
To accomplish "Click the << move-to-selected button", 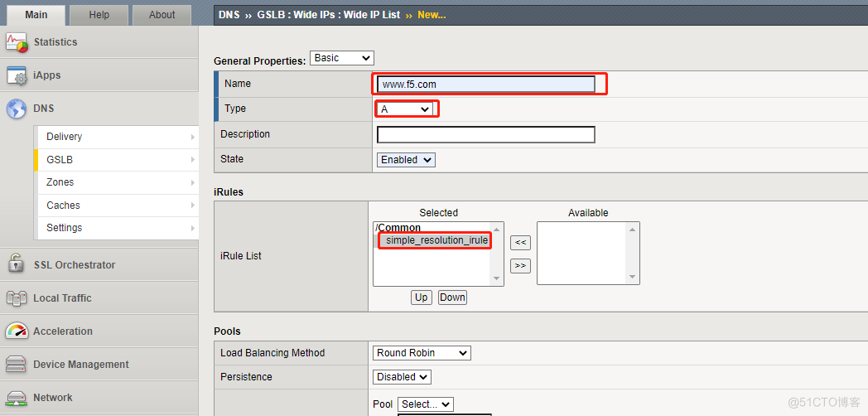I will click(520, 243).
